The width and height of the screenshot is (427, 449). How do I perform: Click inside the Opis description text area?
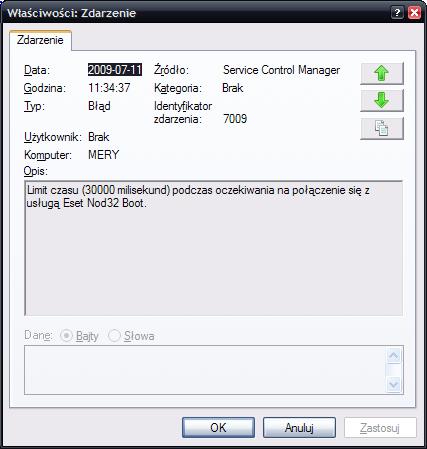[x=214, y=248]
